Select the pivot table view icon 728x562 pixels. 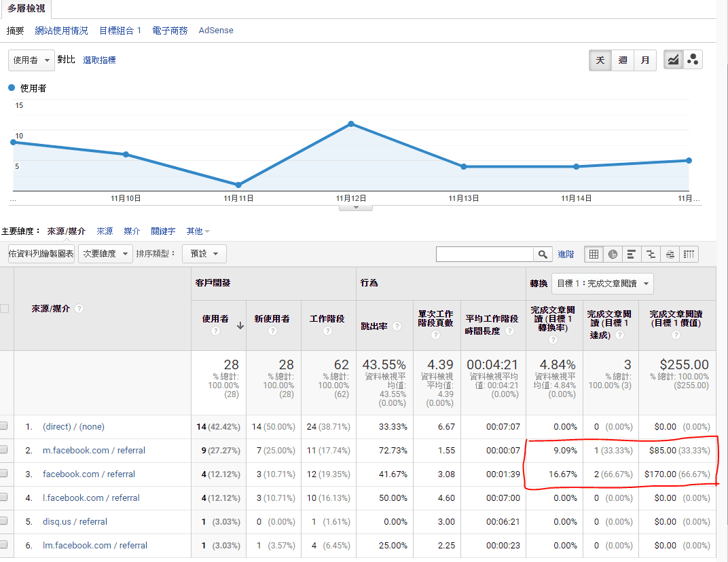(x=689, y=255)
